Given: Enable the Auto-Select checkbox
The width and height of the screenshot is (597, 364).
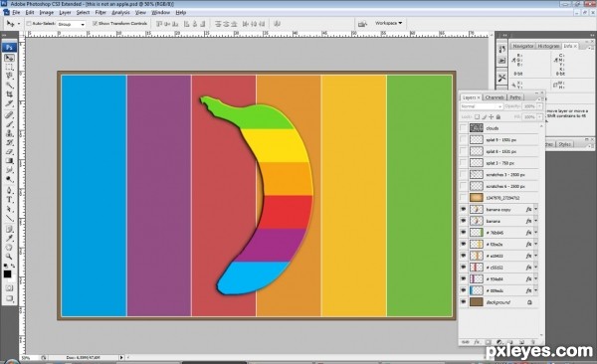Looking at the screenshot, I should click(x=29, y=24).
